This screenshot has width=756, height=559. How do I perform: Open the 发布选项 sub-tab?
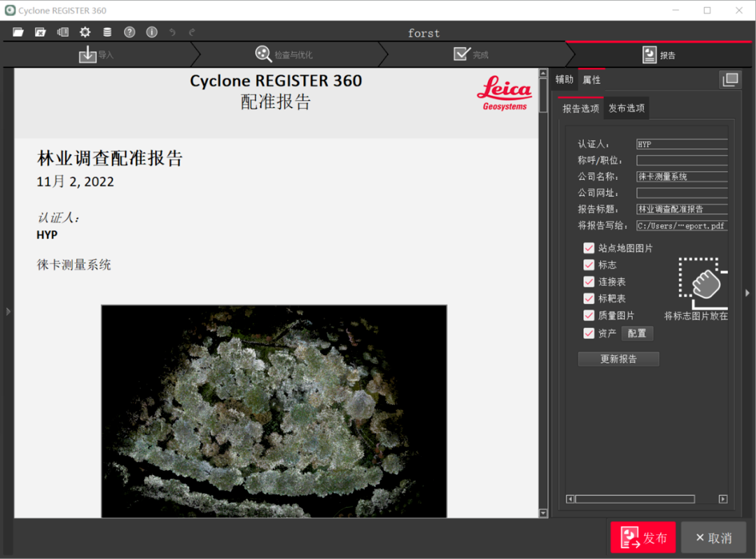point(626,108)
